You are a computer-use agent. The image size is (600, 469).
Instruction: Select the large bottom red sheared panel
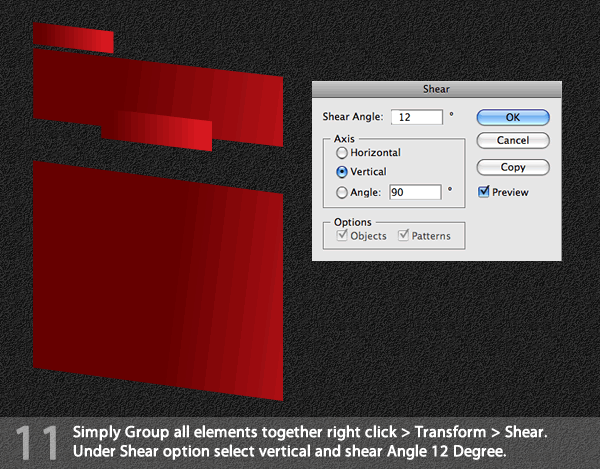coord(158,280)
